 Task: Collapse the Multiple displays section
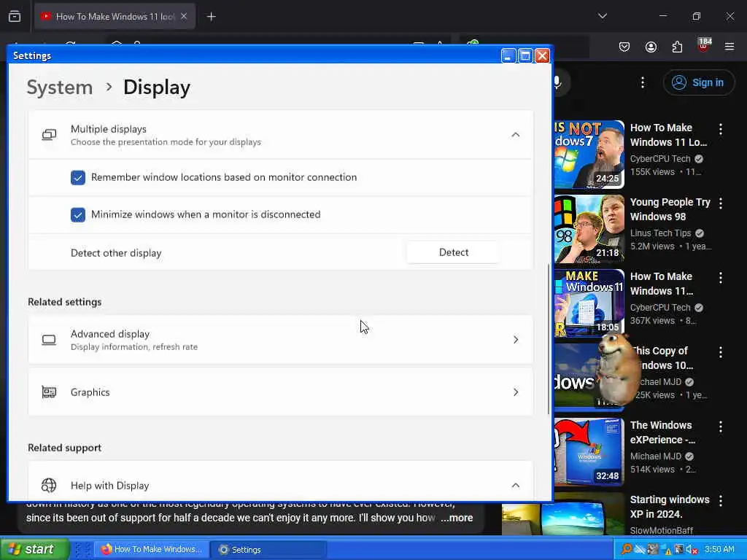[x=516, y=135]
